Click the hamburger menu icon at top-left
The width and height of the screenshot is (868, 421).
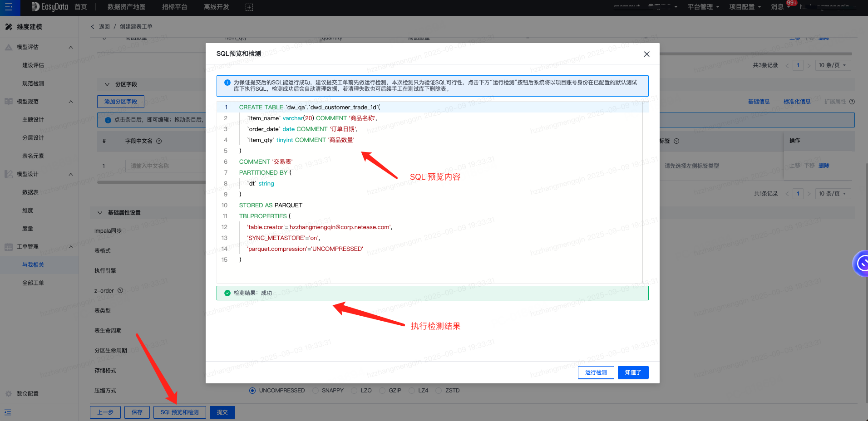[9, 7]
